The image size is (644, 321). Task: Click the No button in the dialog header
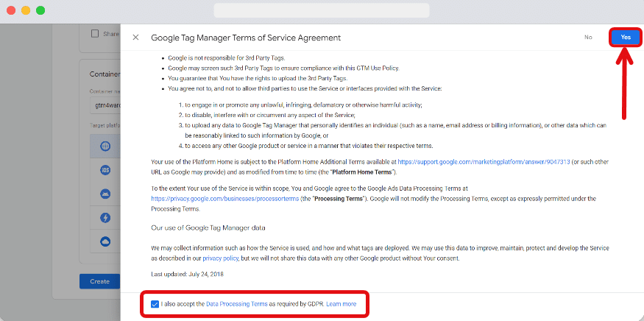(x=588, y=38)
